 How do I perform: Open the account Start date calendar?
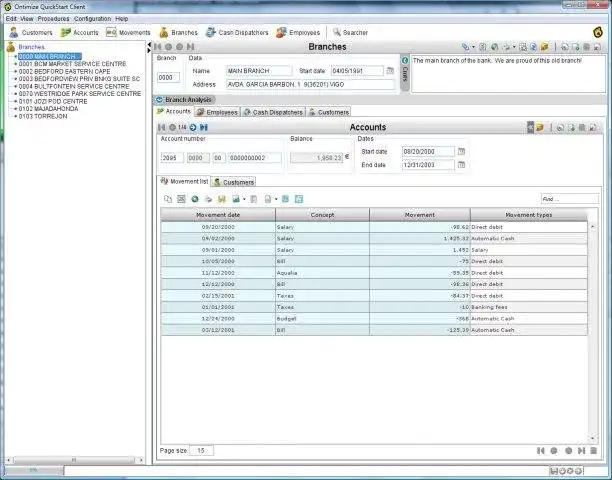point(461,151)
